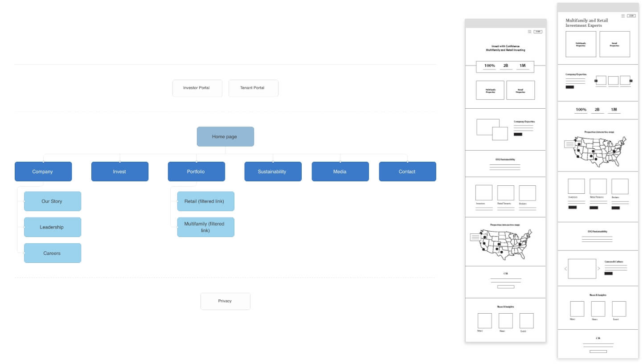Click the hamburger menu icon in left wireframe
643x364 pixels.
point(529,32)
